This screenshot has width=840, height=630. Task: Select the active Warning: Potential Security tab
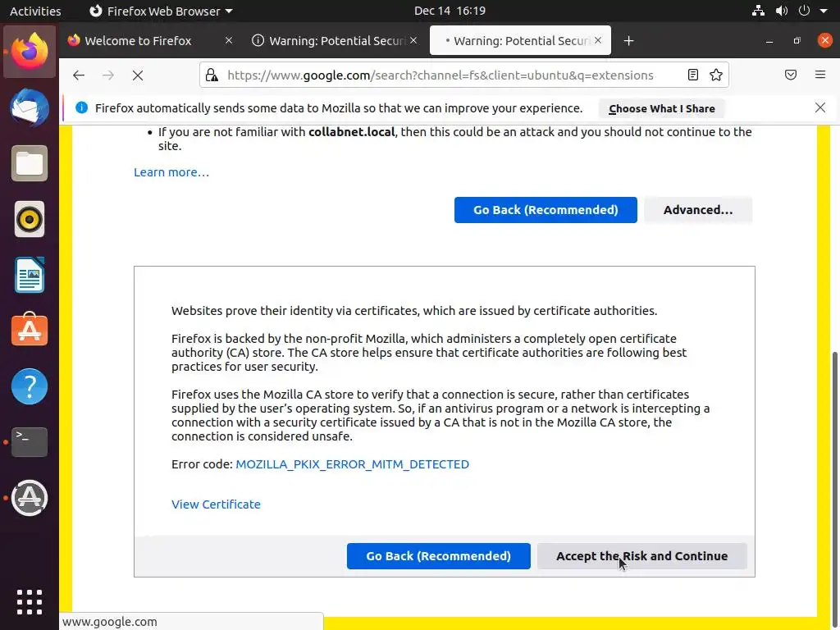520,41
